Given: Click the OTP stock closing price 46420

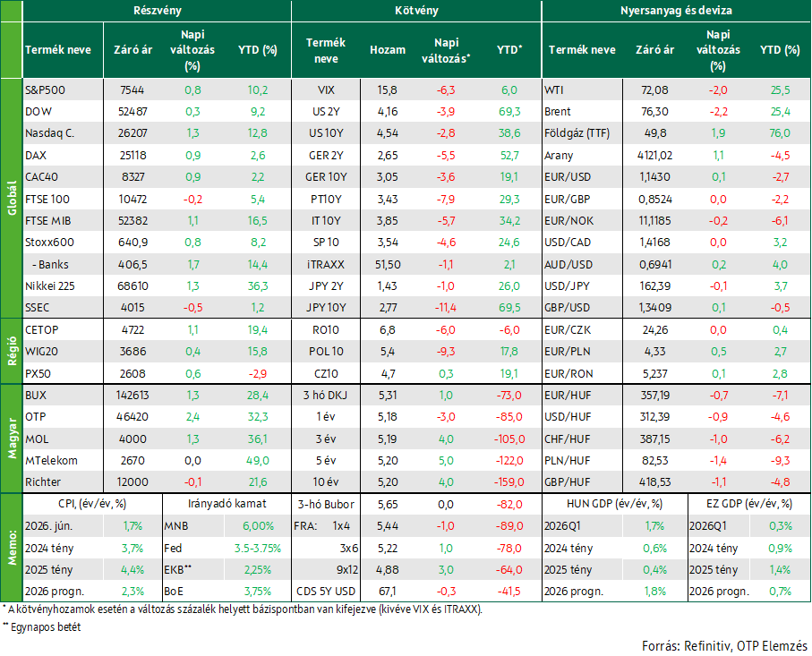Looking at the screenshot, I should (132, 417).
